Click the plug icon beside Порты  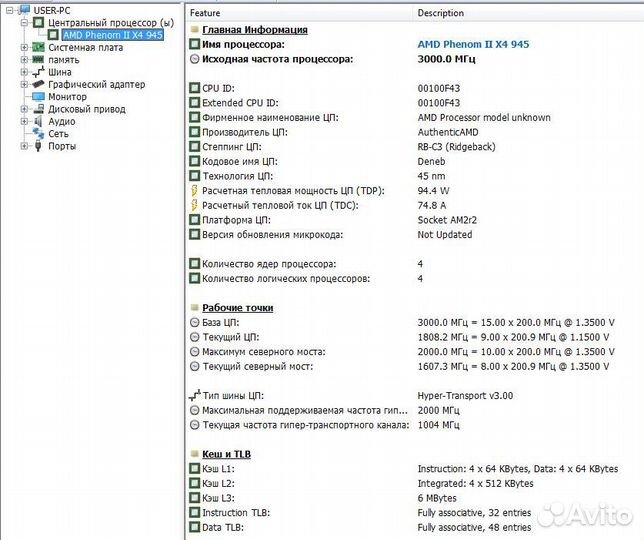pos(38,146)
